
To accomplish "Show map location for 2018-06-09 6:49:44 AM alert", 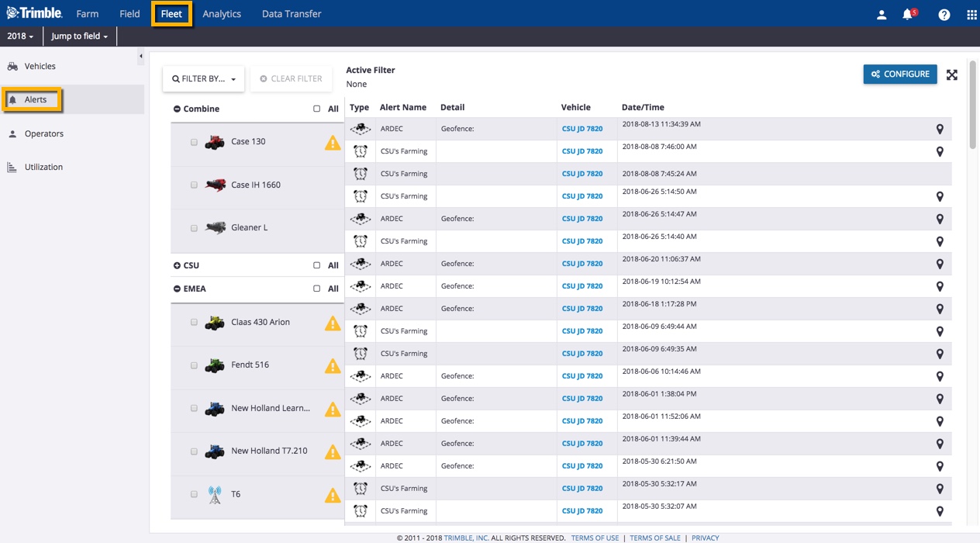I will (x=940, y=332).
